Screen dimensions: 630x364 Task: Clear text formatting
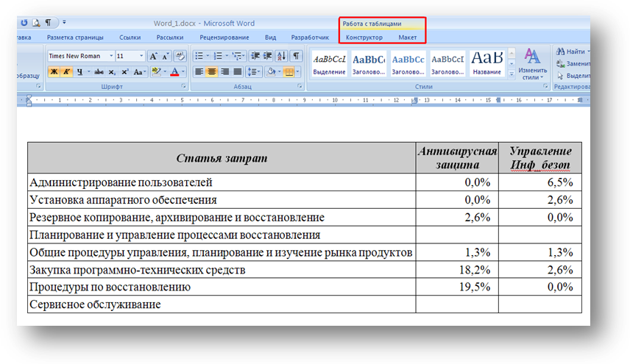tap(180, 56)
